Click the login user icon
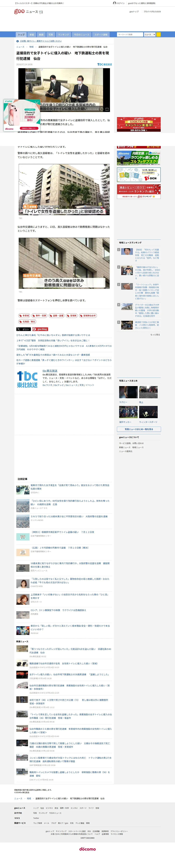Viewport: 175px width, 868px height. (x=114, y=3)
